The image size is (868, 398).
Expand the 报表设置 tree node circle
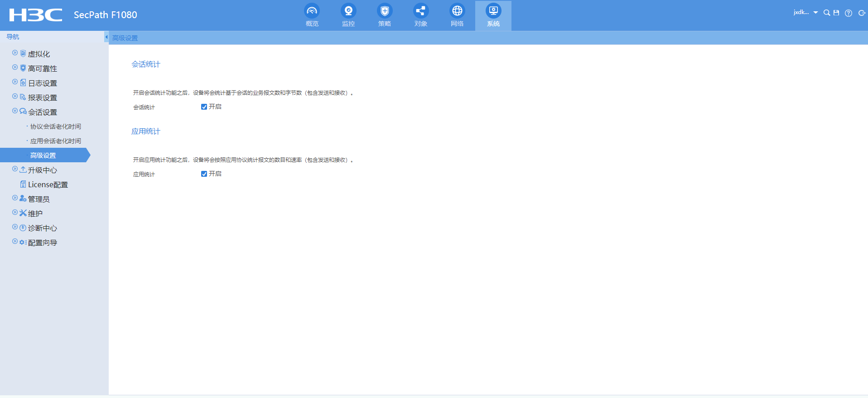15,97
